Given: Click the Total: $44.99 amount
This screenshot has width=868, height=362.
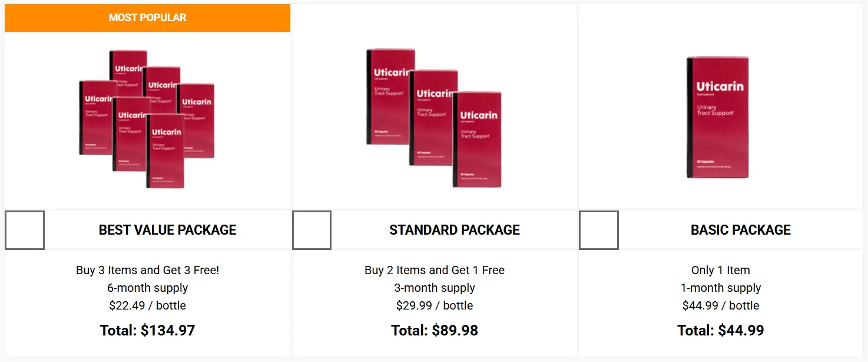Looking at the screenshot, I should pyautogui.click(x=721, y=331).
